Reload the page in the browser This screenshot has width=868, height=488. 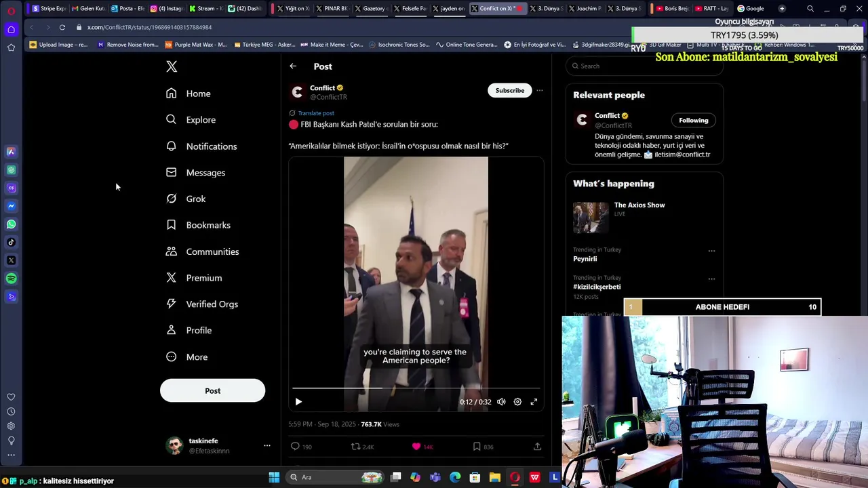pos(62,27)
